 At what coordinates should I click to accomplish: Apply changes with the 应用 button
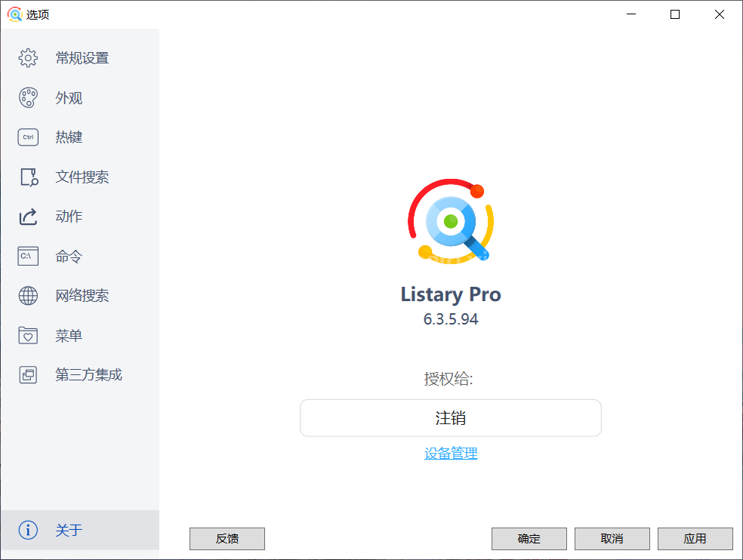coord(695,539)
